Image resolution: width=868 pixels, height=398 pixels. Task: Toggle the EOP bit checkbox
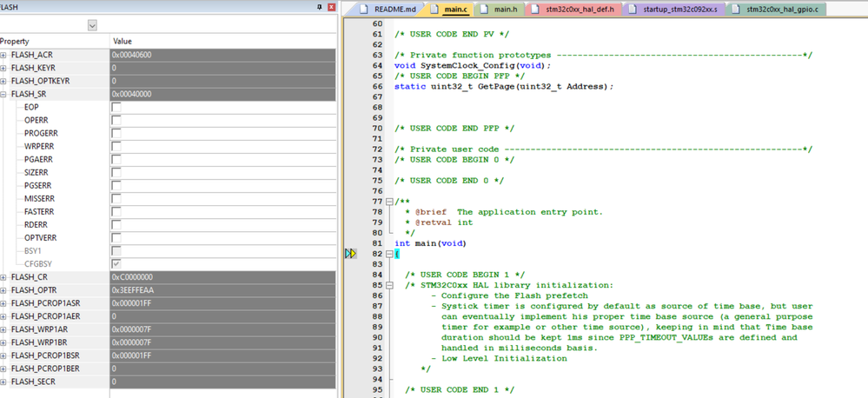point(116,108)
